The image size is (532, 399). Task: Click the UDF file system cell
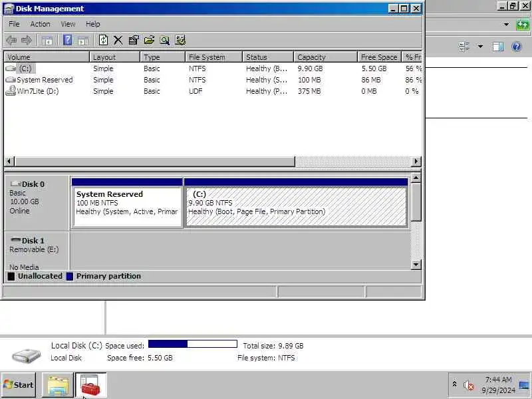(x=196, y=91)
